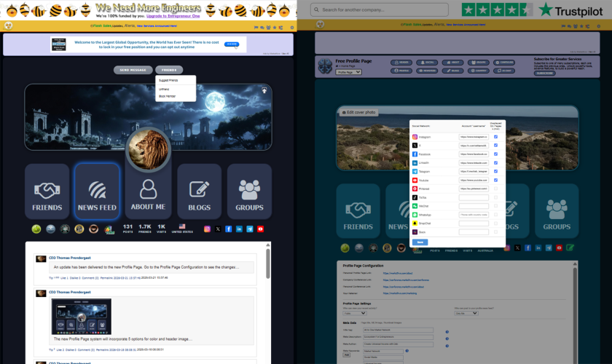Click the LinkedIn icon under the left profile

[239, 229]
